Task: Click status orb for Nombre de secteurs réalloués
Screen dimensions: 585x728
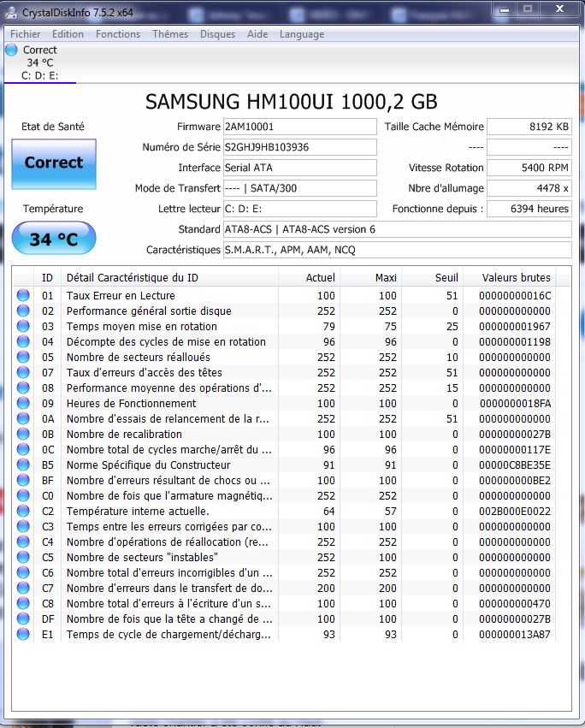Action: tap(23, 357)
